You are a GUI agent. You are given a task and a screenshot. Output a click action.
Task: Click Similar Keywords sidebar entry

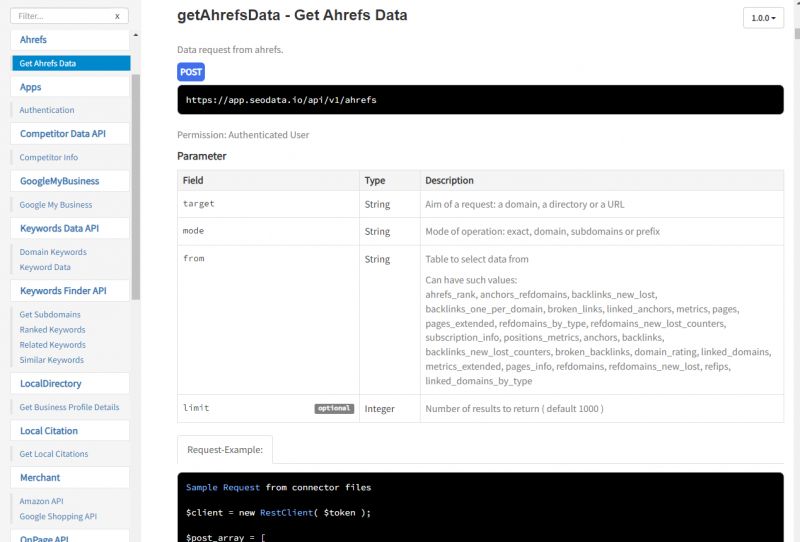(x=52, y=360)
